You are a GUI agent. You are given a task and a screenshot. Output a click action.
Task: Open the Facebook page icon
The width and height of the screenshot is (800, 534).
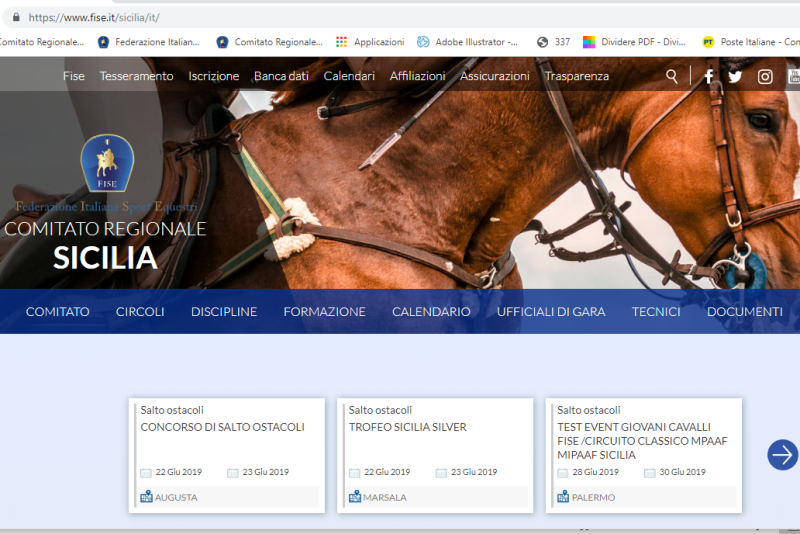click(x=709, y=77)
